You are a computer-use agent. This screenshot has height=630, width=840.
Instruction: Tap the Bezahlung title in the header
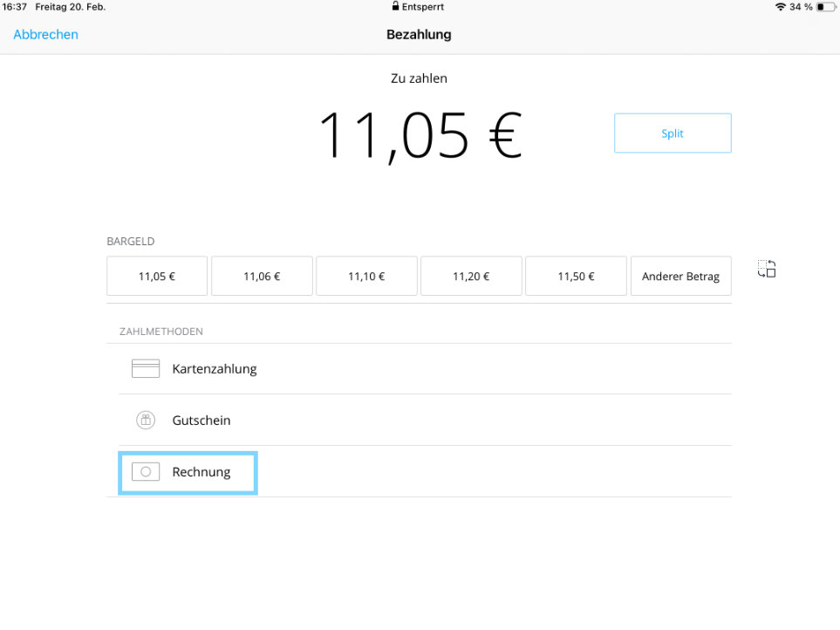pos(419,35)
